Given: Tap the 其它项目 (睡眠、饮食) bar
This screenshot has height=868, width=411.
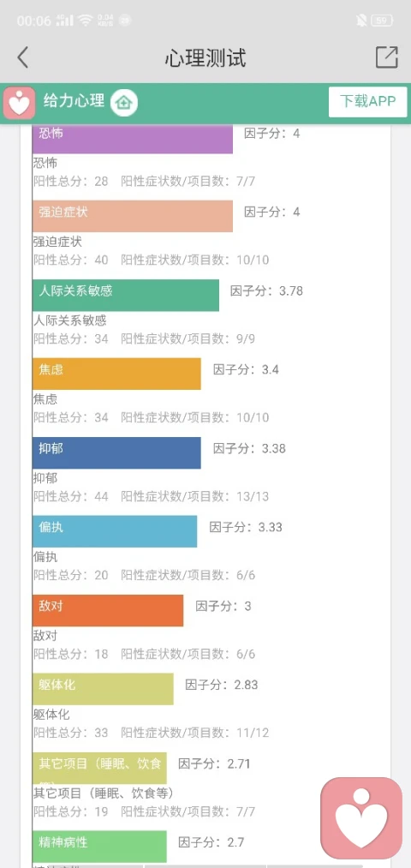Looking at the screenshot, I should pyautogui.click(x=99, y=769).
